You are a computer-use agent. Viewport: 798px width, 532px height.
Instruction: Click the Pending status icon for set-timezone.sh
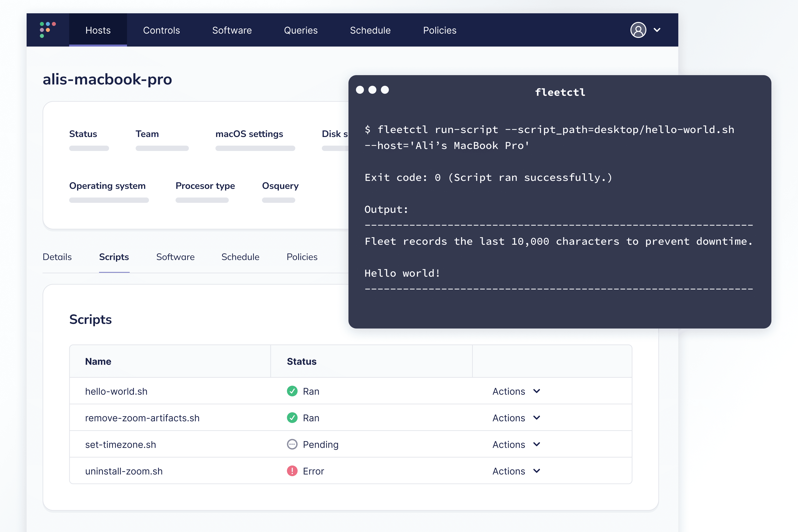click(x=292, y=444)
